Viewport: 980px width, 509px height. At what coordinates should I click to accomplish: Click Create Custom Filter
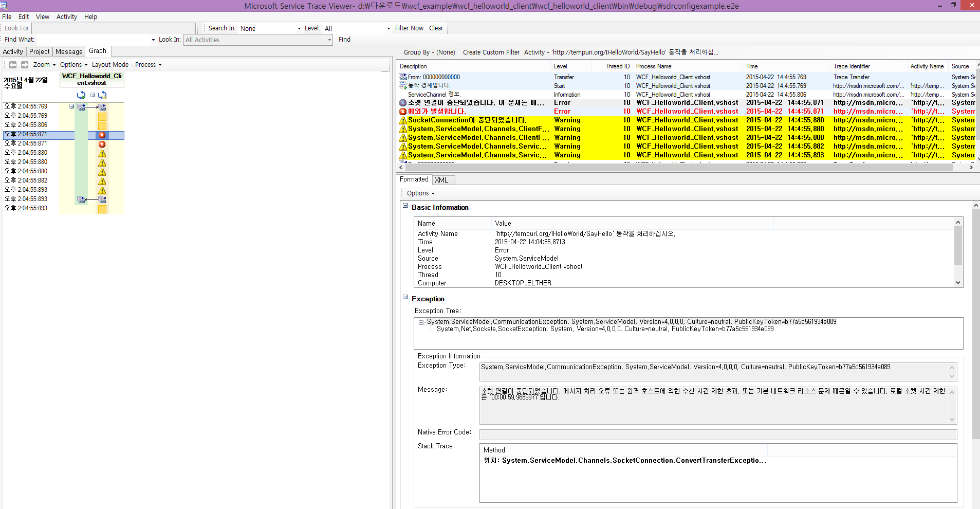491,52
